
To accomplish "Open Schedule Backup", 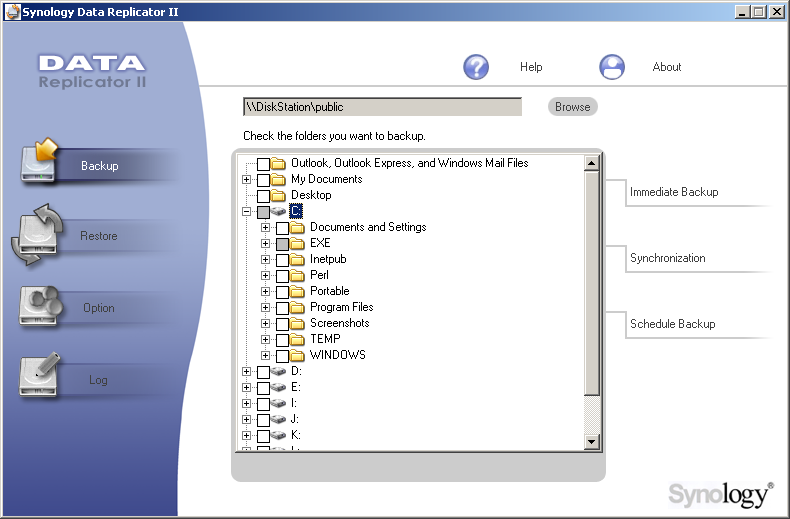I will [673, 324].
